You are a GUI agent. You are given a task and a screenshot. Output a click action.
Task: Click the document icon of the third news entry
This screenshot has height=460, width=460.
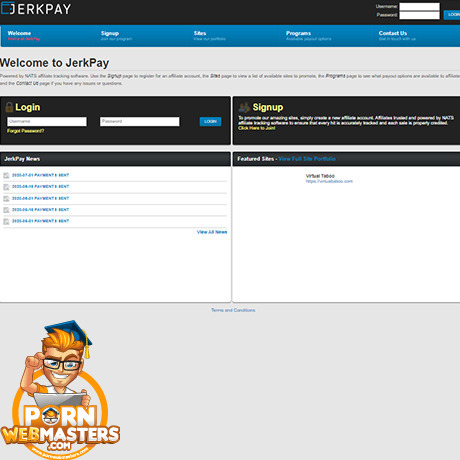point(6,199)
